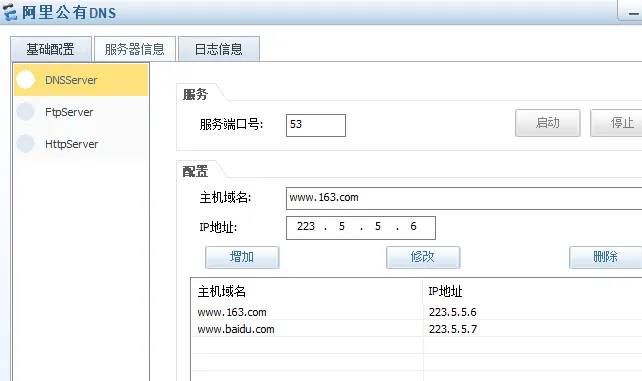Click the DNSServer circle icon
The height and width of the screenshot is (381, 642).
[25, 80]
